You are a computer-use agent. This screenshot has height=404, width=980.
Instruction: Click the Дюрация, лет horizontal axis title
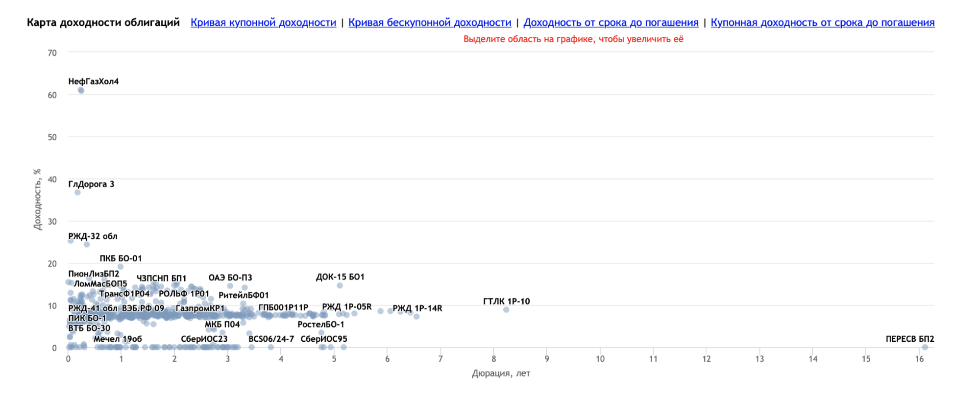tap(501, 374)
